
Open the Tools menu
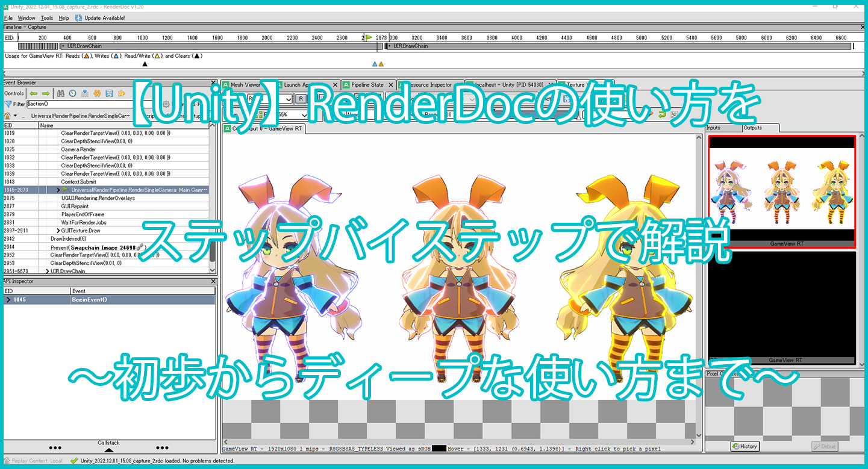click(47, 18)
